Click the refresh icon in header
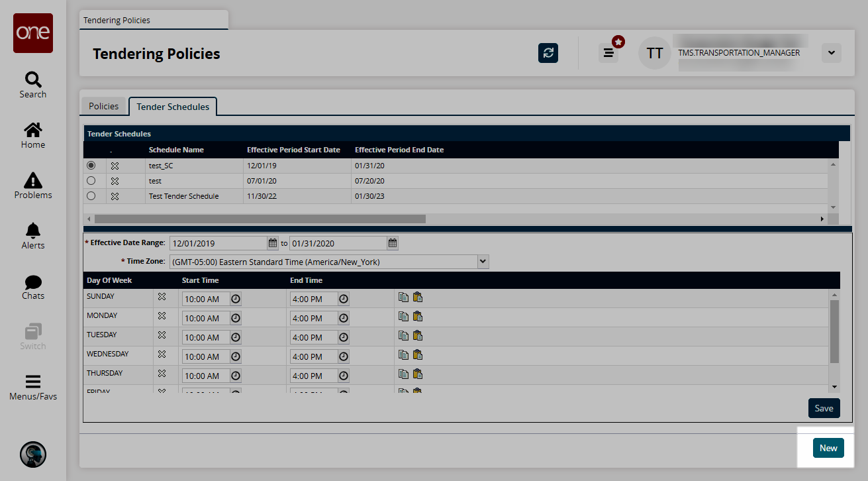The height and width of the screenshot is (481, 868). point(548,53)
